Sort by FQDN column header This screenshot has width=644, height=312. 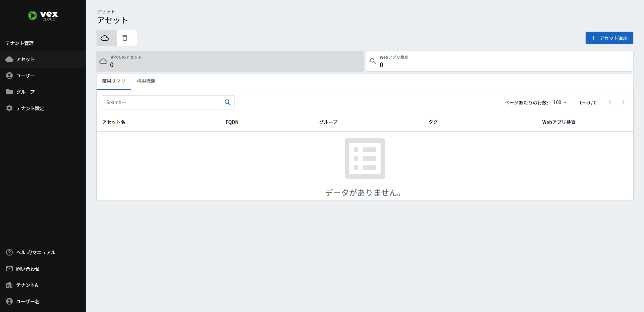click(232, 122)
